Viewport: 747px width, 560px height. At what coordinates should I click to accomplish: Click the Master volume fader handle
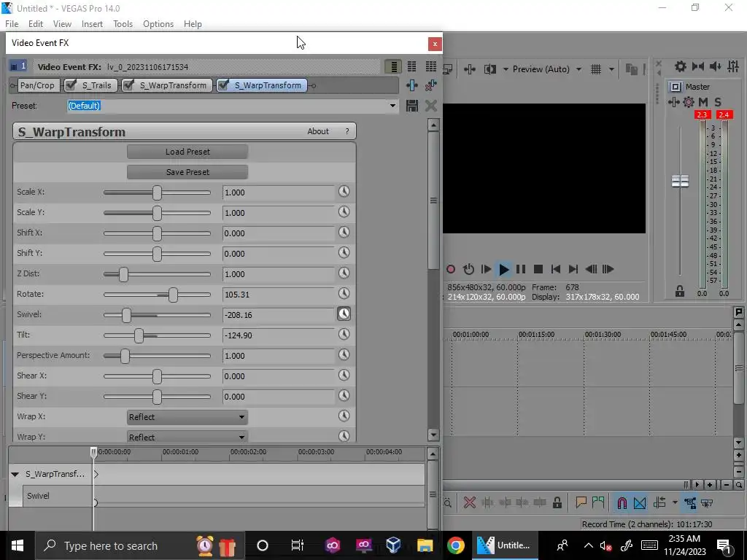680,181
